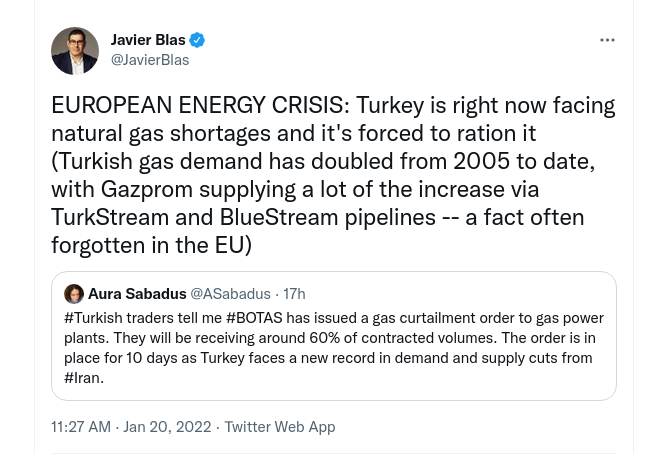Click the quoted tweet's 17h timestamp
The height and width of the screenshot is (454, 655).
[295, 294]
